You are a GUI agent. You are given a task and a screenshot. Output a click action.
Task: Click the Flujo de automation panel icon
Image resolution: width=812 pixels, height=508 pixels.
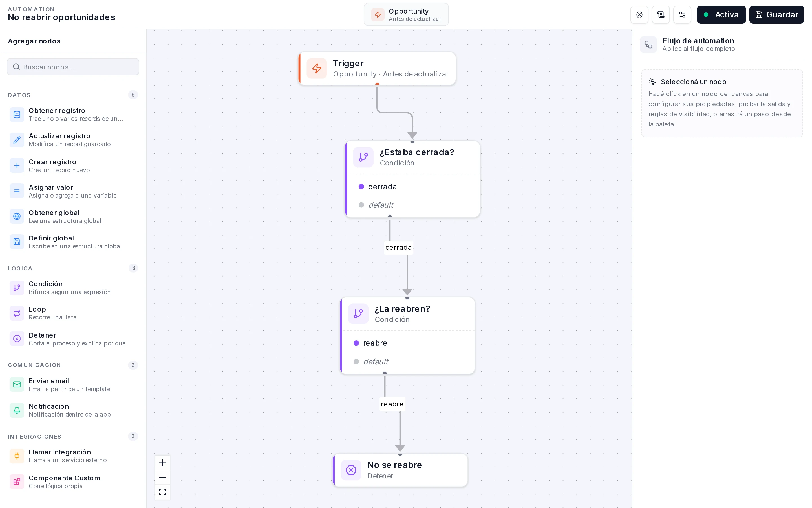[x=648, y=45]
